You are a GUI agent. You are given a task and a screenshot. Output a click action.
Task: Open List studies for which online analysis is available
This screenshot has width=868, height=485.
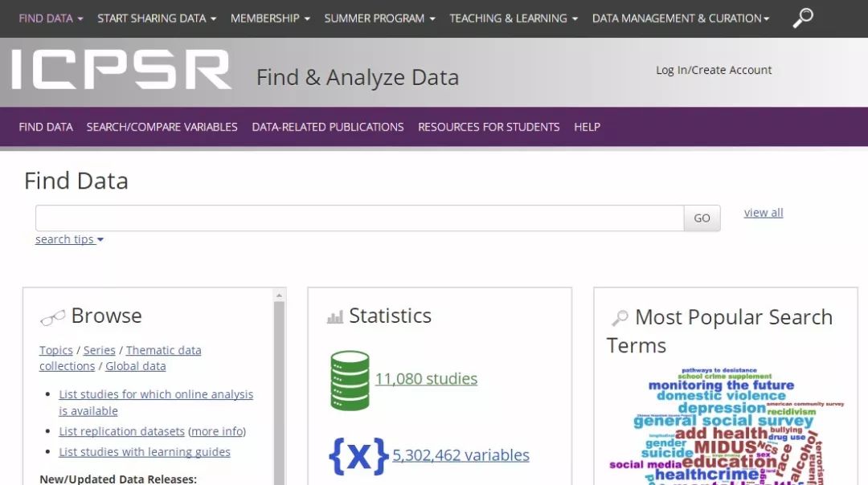click(156, 402)
